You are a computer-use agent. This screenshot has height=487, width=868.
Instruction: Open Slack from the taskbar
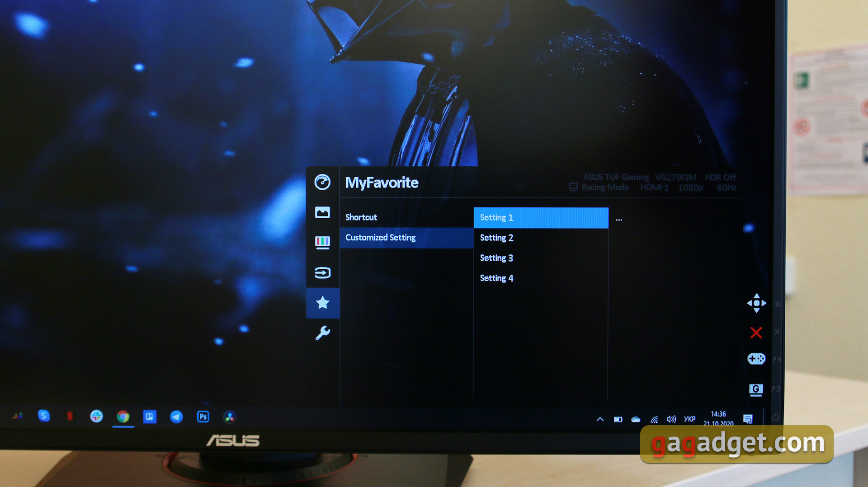click(96, 416)
